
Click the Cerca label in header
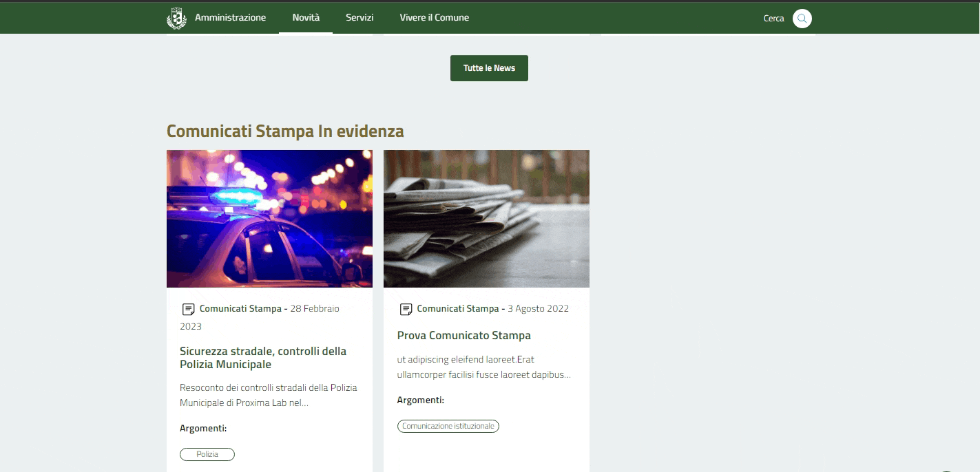click(773, 19)
